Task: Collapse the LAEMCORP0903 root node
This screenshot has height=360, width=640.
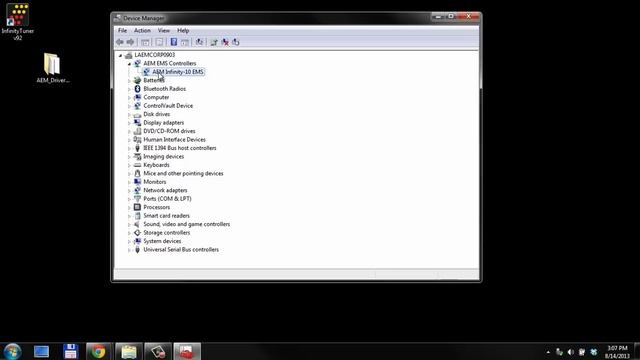Action: (x=120, y=55)
